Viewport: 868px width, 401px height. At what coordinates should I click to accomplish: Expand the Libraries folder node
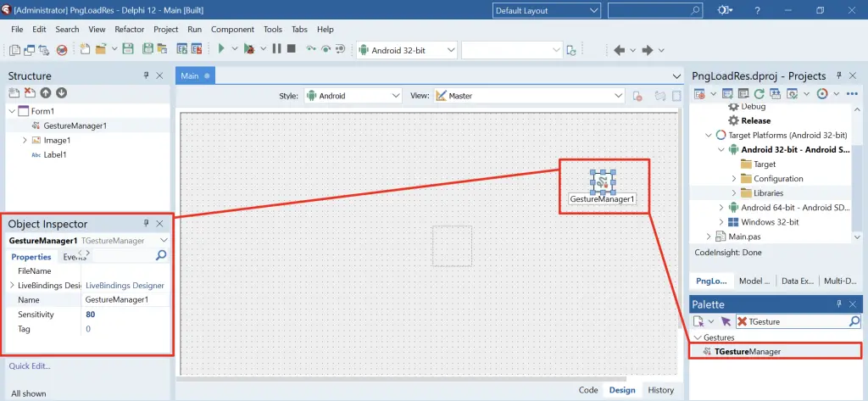734,193
